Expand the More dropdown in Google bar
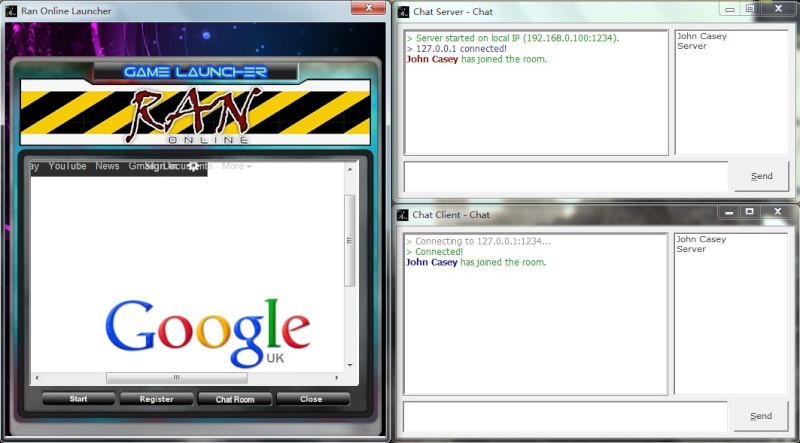800x443 pixels. pyautogui.click(x=236, y=166)
